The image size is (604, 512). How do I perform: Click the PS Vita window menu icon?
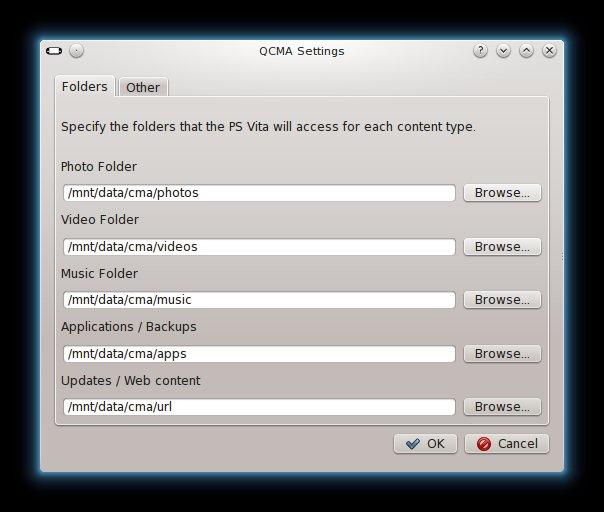coord(54,51)
